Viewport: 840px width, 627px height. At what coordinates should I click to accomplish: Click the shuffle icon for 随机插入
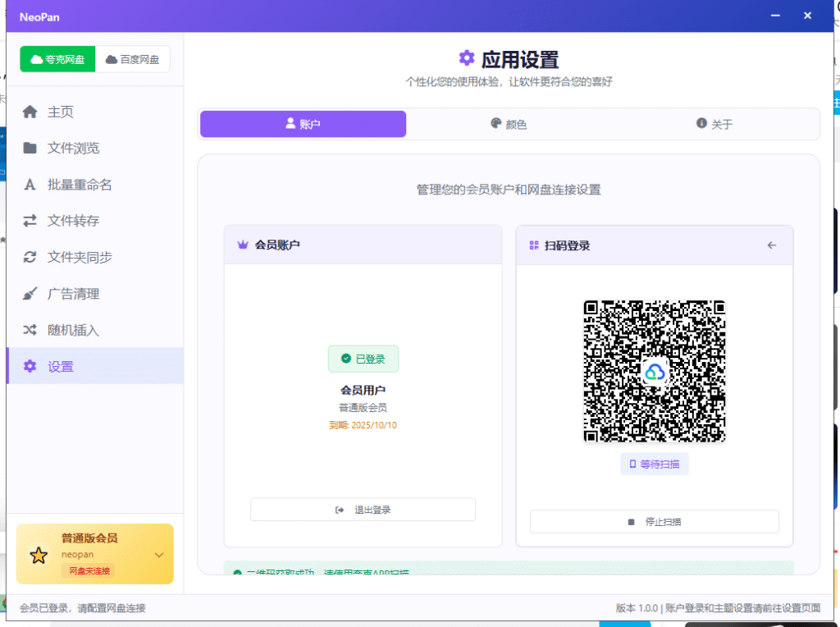tap(30, 330)
